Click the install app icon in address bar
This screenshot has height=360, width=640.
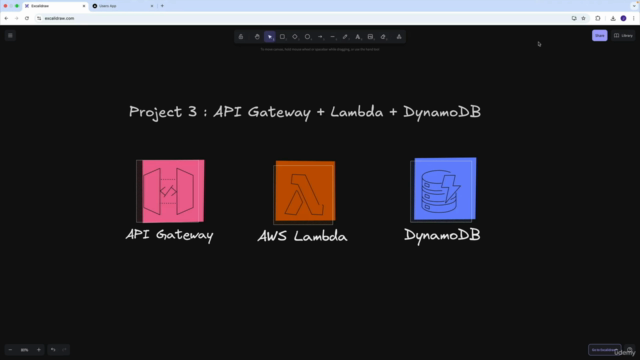[x=574, y=18]
